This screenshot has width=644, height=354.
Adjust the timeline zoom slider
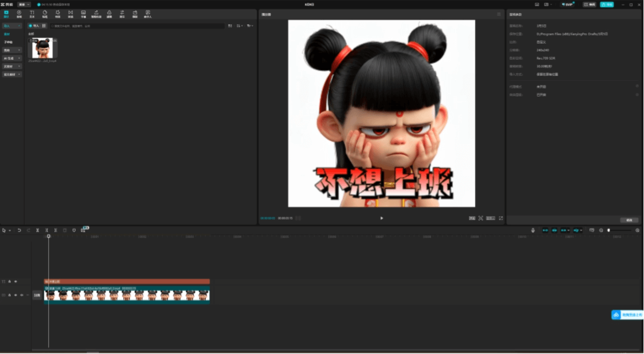pyautogui.click(x=619, y=230)
